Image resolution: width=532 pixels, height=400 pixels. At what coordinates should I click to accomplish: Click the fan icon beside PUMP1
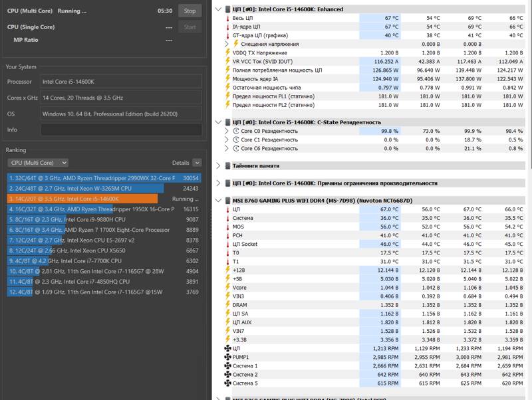pyautogui.click(x=227, y=357)
